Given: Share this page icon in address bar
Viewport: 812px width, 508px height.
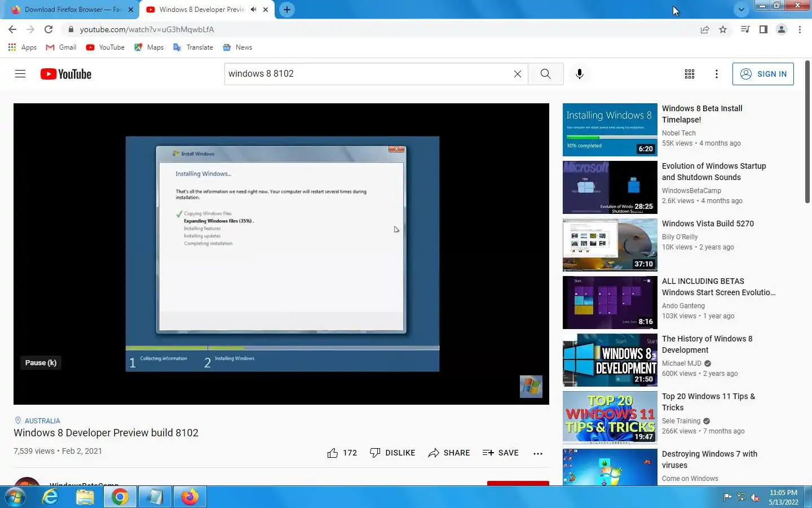Looking at the screenshot, I should 705,29.
